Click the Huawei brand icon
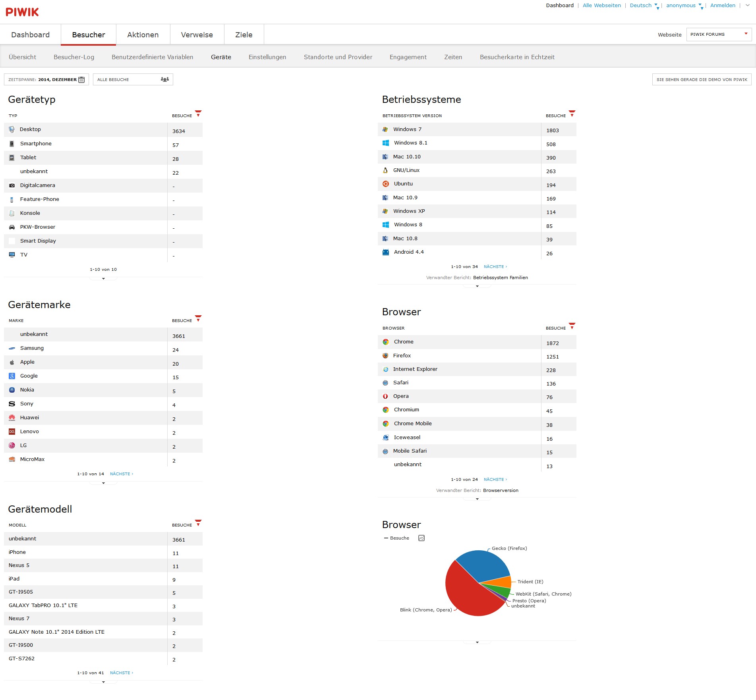 pos(12,418)
